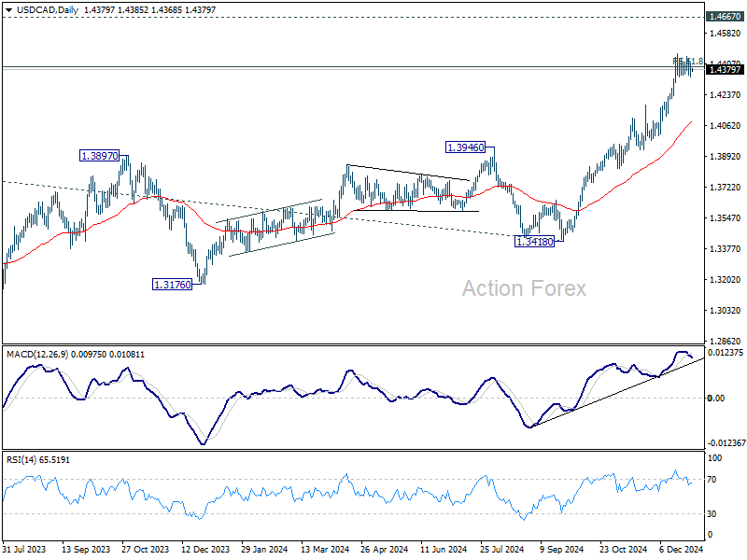Click the 1.34180 price label box
747x560 pixels.
pos(534,242)
